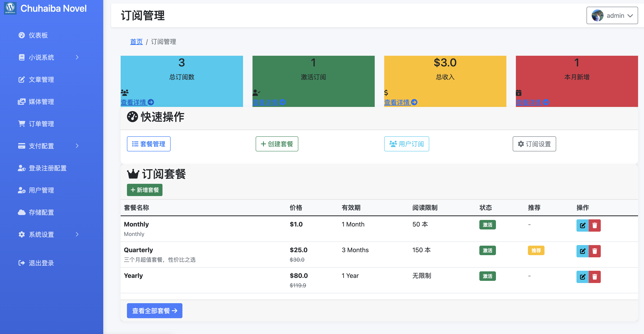This screenshot has width=644, height=334.
Task: Click the 用户订阅 quick action button
Action: [x=406, y=144]
